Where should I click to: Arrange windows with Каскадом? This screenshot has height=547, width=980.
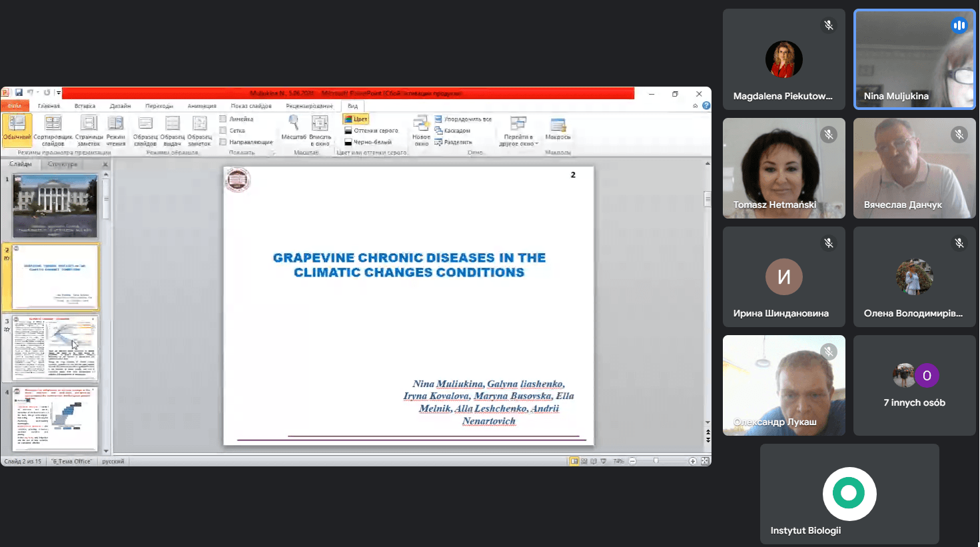452,131
